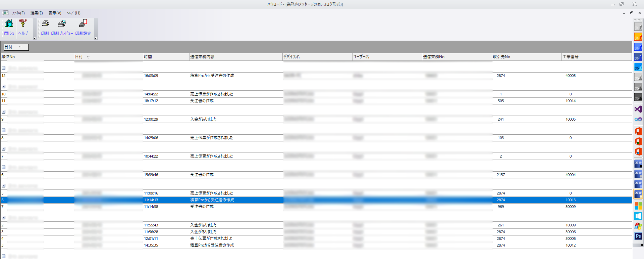
Task: Collapse the date group above row 9
Action: 4,112
